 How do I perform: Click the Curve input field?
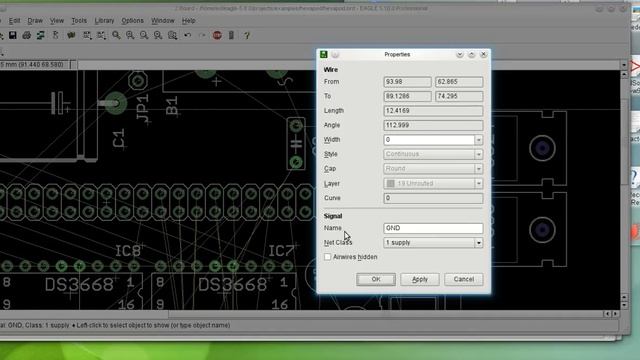pyautogui.click(x=433, y=198)
